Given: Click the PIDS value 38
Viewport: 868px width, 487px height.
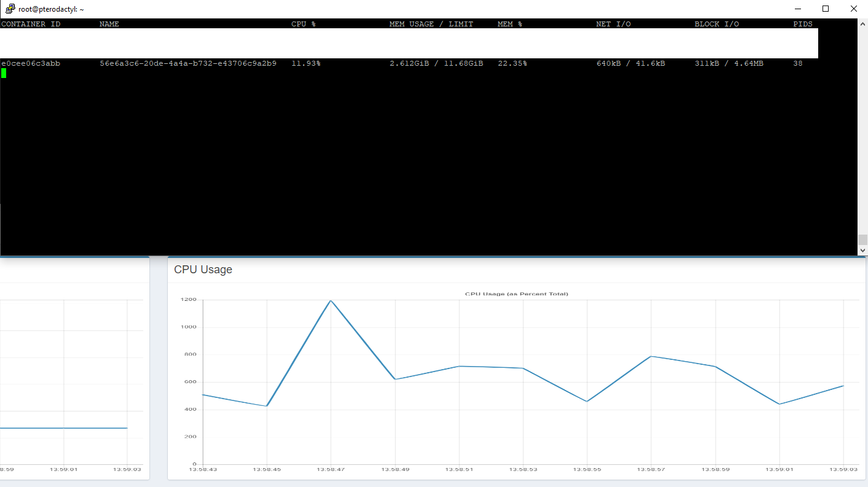Looking at the screenshot, I should (798, 63).
